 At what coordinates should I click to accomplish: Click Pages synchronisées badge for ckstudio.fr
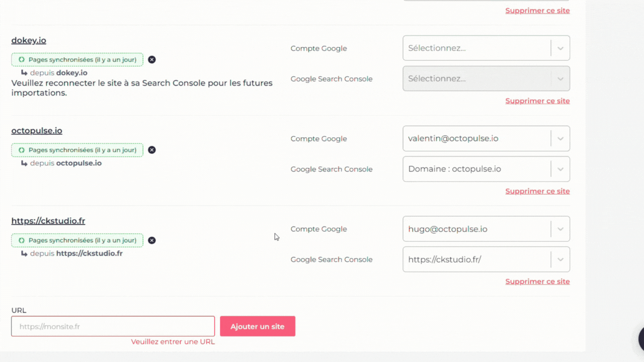(x=77, y=240)
